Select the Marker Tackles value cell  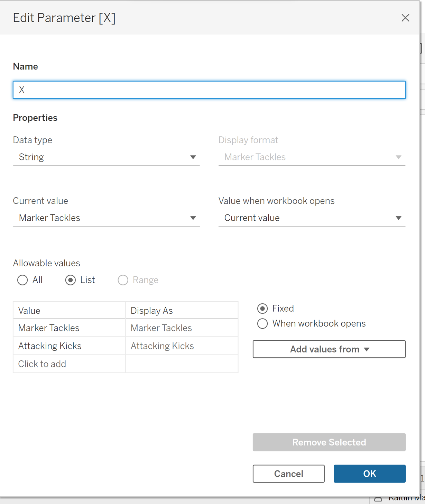[x=69, y=328]
